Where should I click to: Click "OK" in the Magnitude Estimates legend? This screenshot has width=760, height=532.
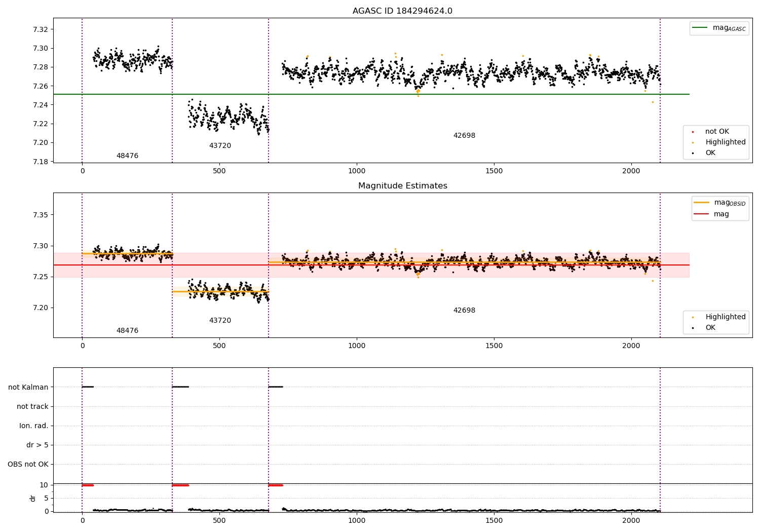point(710,328)
